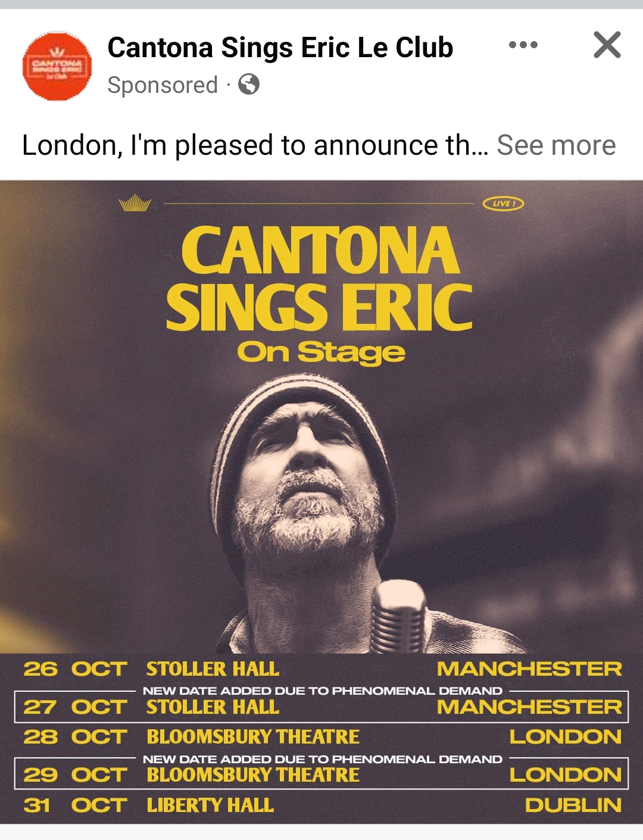Image resolution: width=643 pixels, height=840 pixels.
Task: Open the Cantona Sings Eric Le Club page name
Action: 280,48
